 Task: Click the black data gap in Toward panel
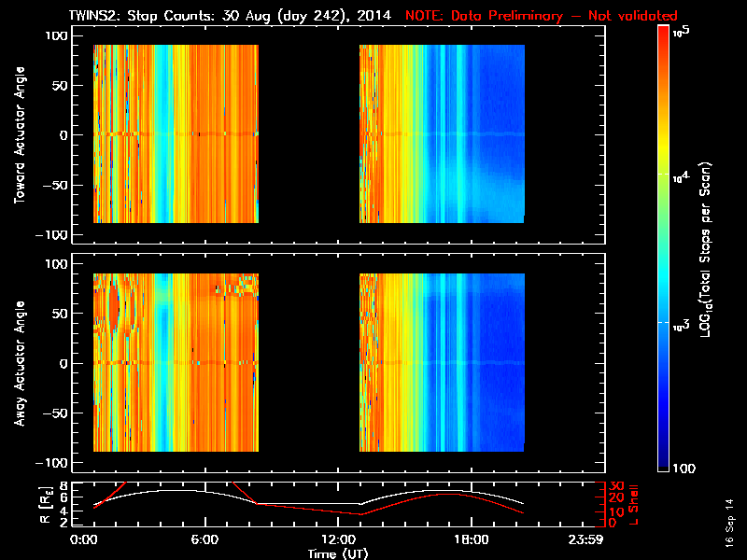(309, 133)
